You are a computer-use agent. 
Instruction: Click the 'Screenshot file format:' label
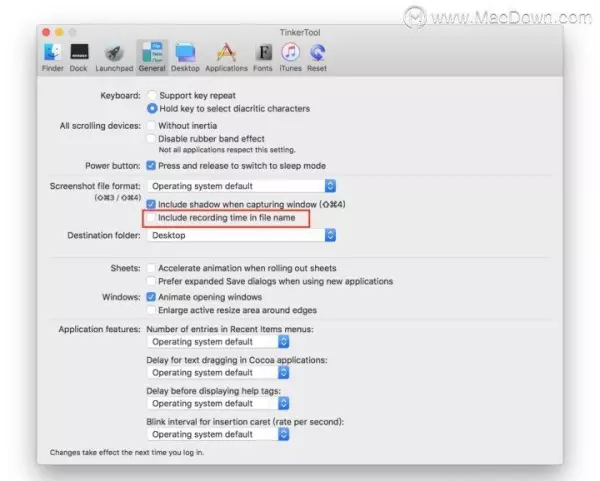pyautogui.click(x=95, y=186)
